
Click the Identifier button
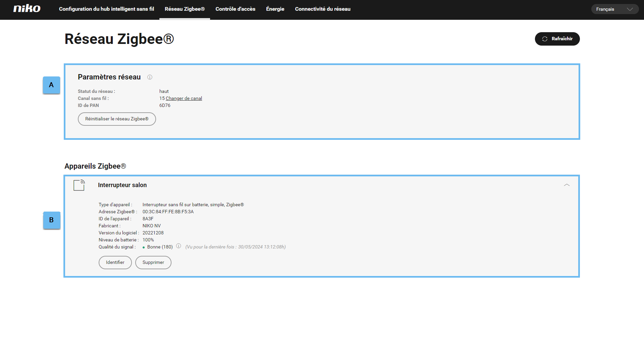pos(115,263)
